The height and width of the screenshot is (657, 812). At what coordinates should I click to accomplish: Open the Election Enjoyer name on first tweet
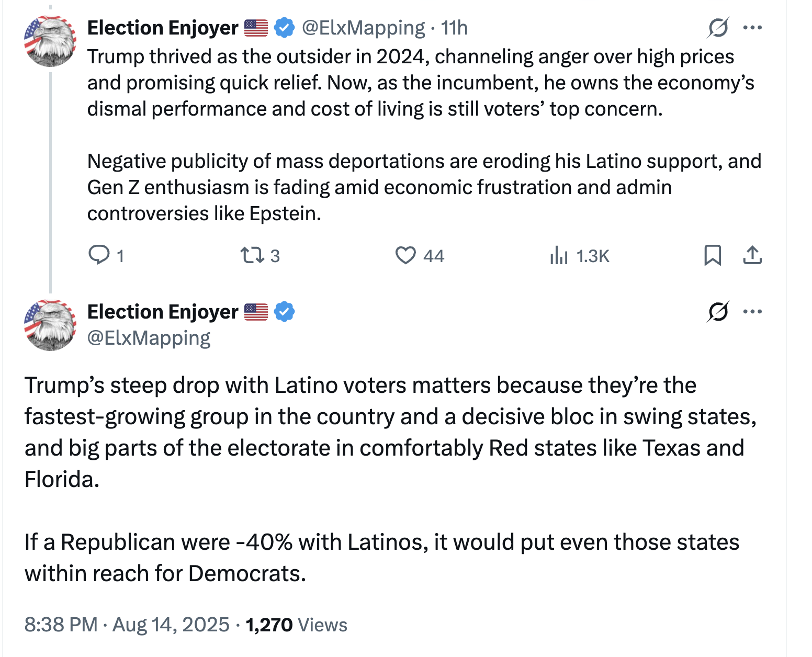coord(162,28)
